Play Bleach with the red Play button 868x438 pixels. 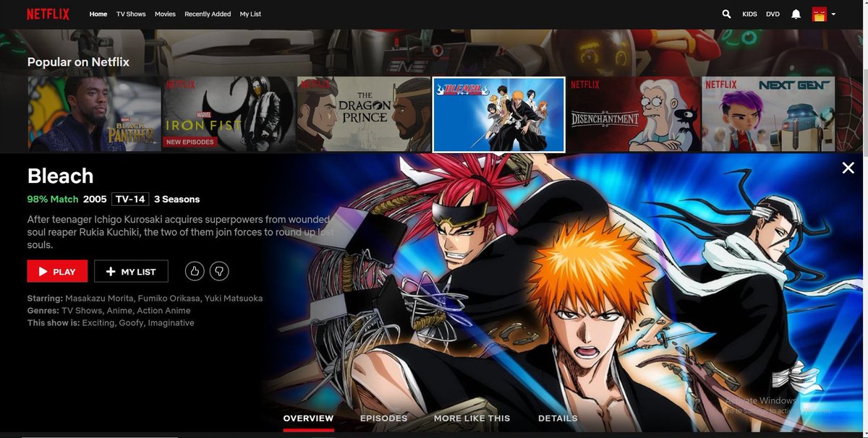pyautogui.click(x=57, y=271)
